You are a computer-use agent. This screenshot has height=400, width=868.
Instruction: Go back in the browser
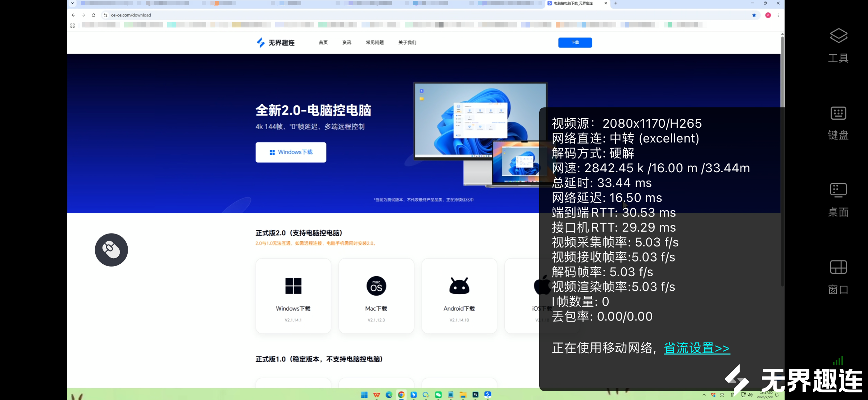[73, 15]
